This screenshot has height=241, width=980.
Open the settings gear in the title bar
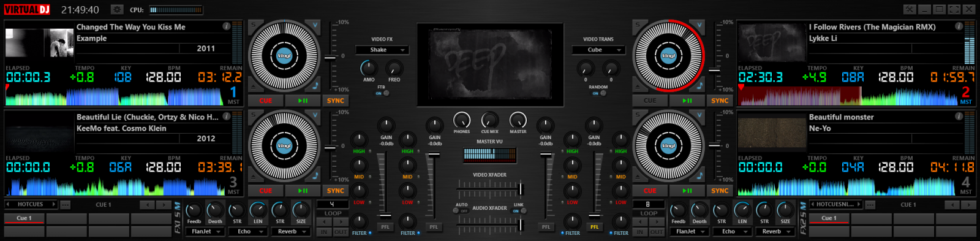click(116, 10)
